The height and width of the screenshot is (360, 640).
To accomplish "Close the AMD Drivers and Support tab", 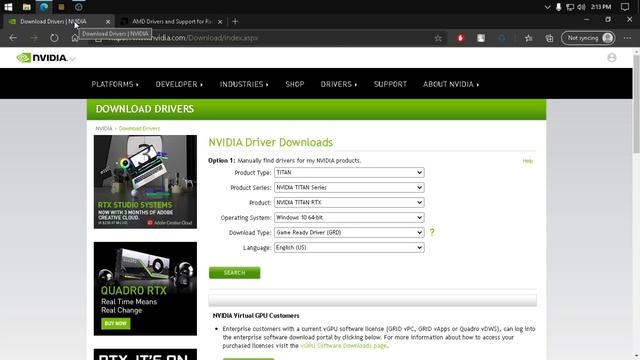I will (x=220, y=22).
